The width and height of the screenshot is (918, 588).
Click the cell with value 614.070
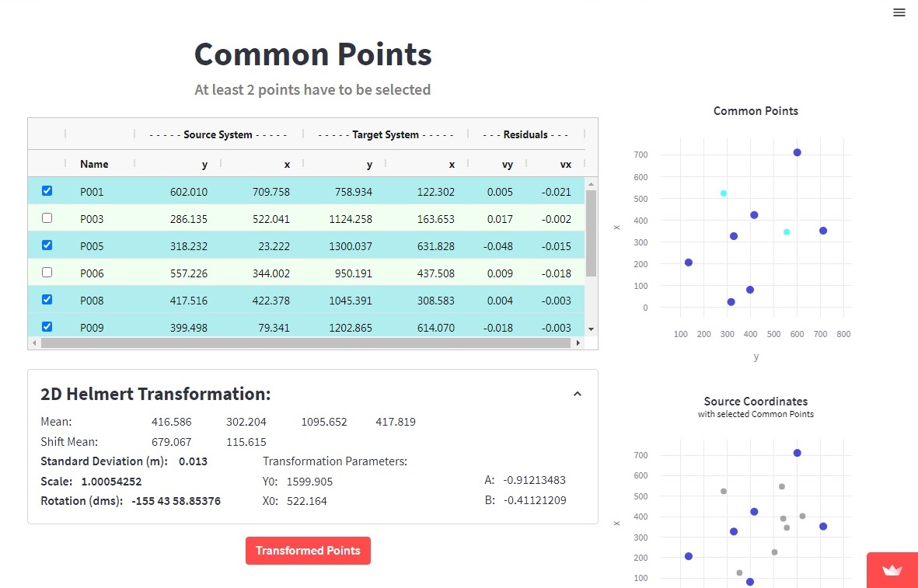click(x=435, y=328)
